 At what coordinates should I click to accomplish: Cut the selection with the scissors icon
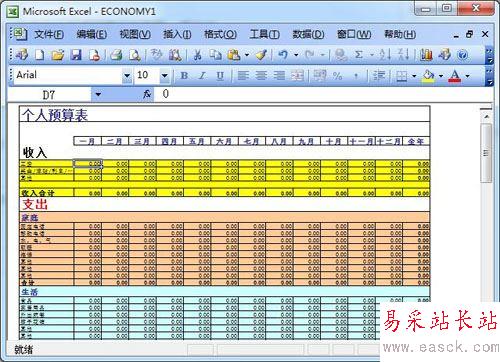point(197,55)
